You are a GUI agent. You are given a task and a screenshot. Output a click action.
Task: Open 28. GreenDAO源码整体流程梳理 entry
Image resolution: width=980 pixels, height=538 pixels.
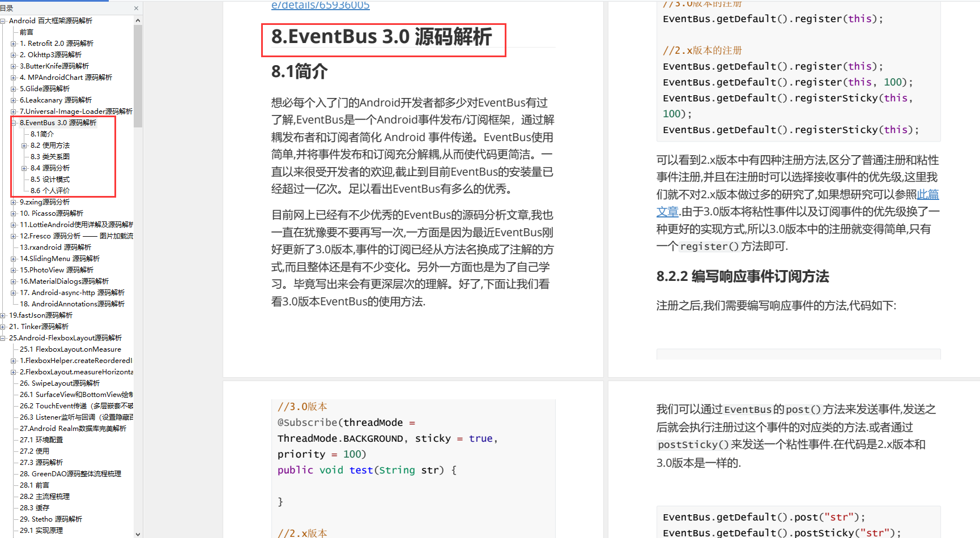pos(71,474)
